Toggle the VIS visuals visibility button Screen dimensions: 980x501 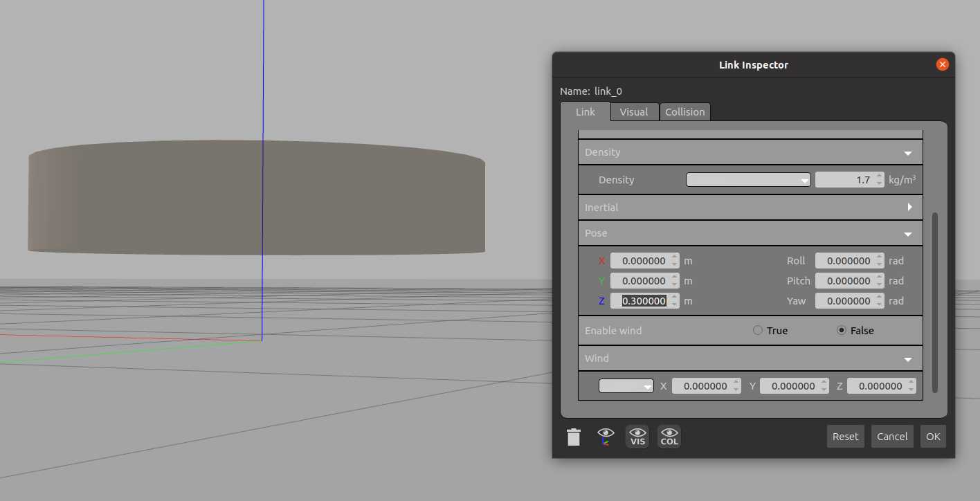click(637, 437)
